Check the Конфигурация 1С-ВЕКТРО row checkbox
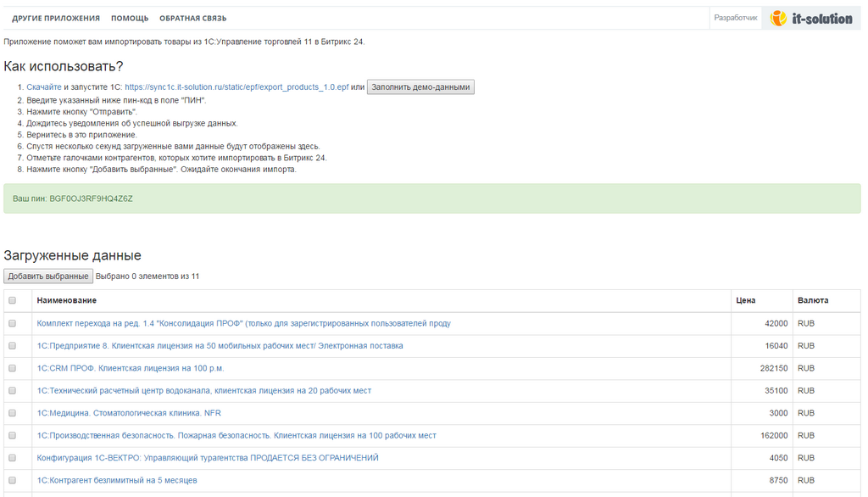868x497 pixels. (12, 458)
